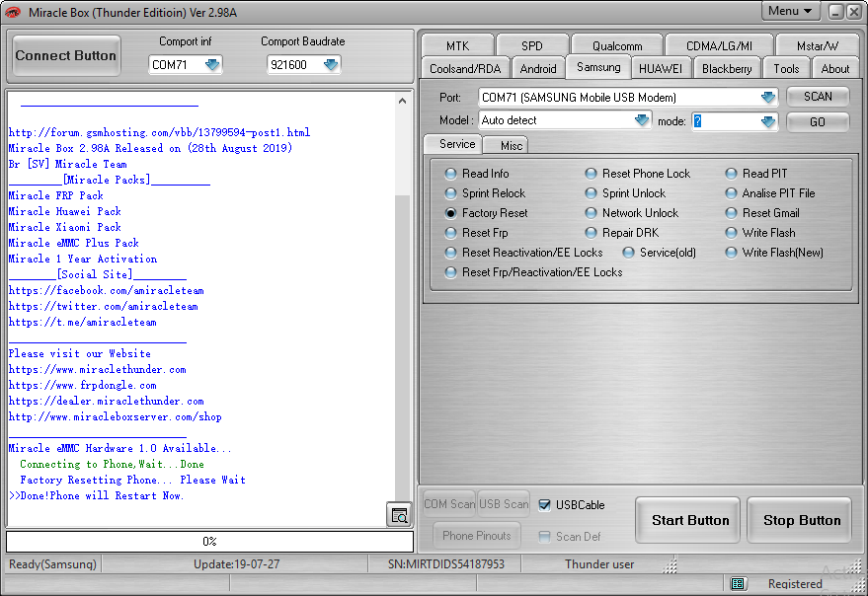The height and width of the screenshot is (596, 868).
Task: Click the GO button
Action: click(x=818, y=121)
